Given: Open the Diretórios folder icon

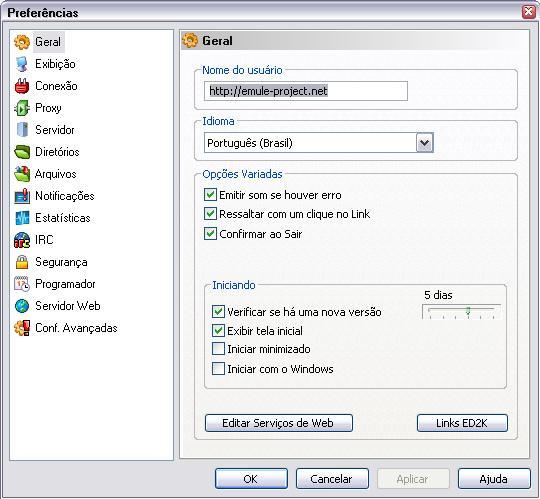Looking at the screenshot, I should point(22,152).
